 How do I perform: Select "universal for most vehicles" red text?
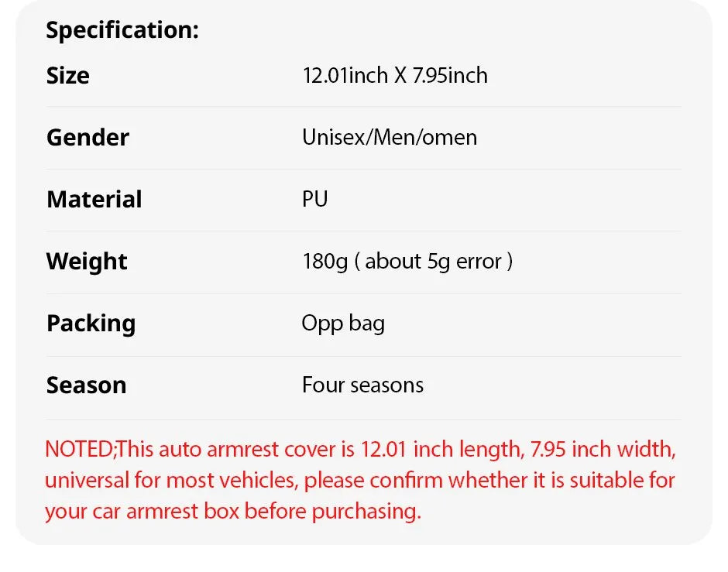tap(170, 480)
